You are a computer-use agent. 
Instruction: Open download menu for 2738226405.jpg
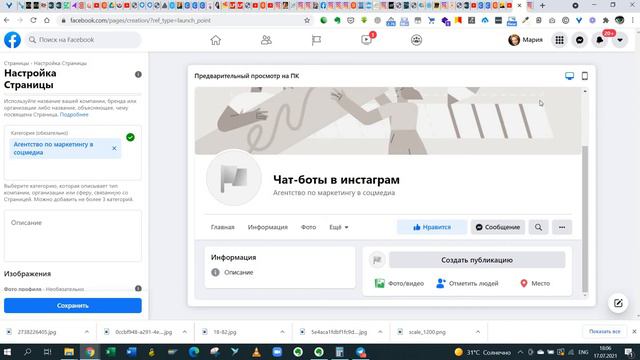tap(87, 332)
